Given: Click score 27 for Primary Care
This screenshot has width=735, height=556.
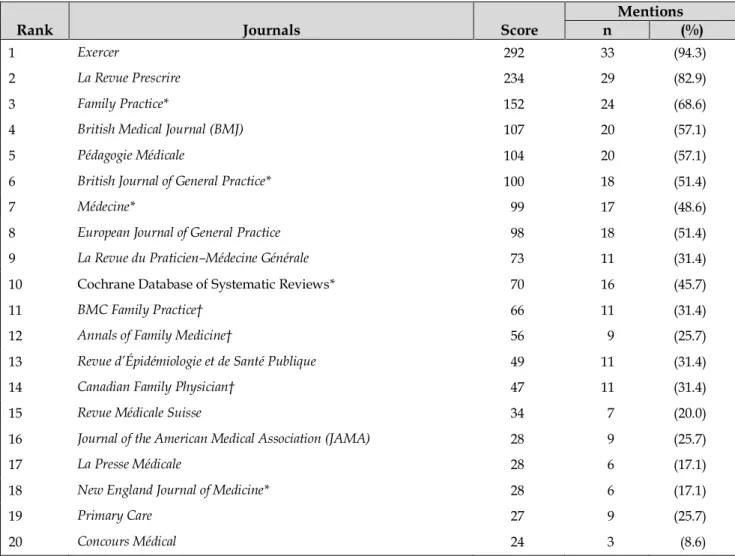Looking at the screenshot, I should 517,516.
